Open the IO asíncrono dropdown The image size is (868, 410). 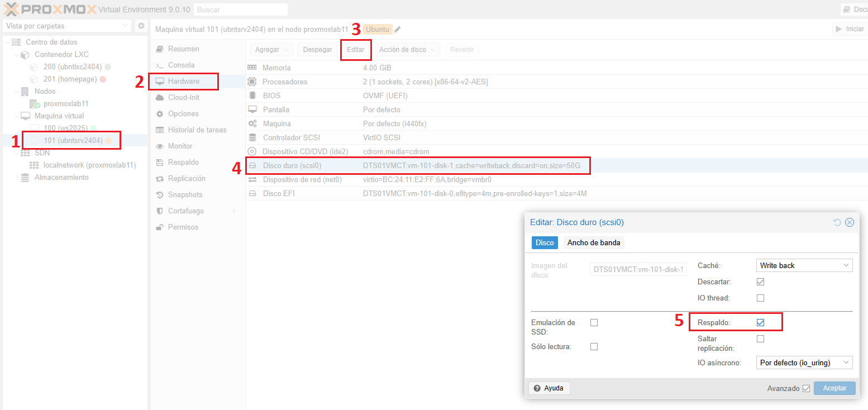click(x=804, y=362)
